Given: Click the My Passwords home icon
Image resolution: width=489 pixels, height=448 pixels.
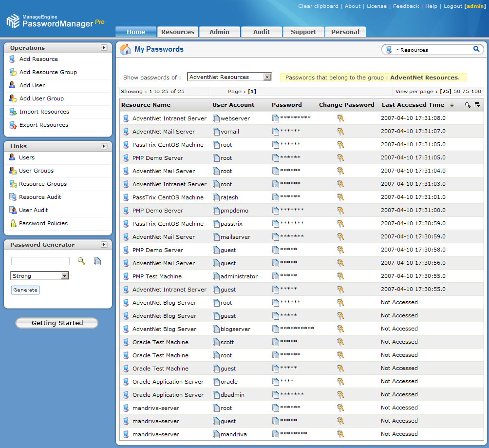Looking at the screenshot, I should tap(125, 49).
